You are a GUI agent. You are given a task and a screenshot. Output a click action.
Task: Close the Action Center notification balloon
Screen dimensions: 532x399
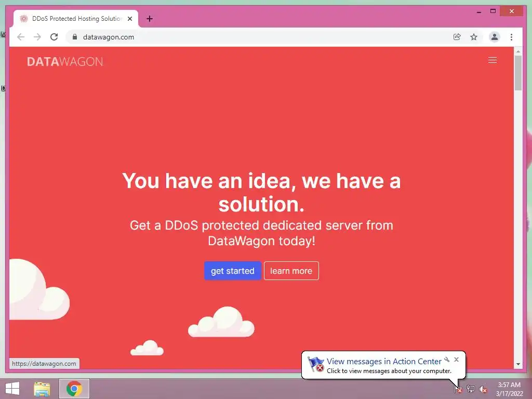tap(456, 360)
